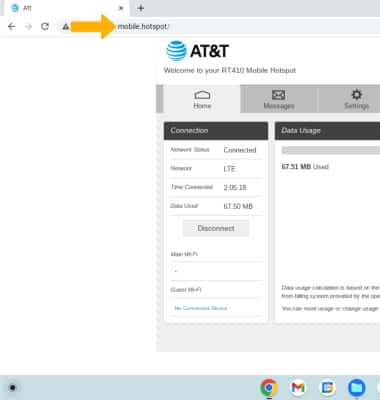380x400 pixels.
Task: Click the browser back arrow
Action: [x=12, y=27]
